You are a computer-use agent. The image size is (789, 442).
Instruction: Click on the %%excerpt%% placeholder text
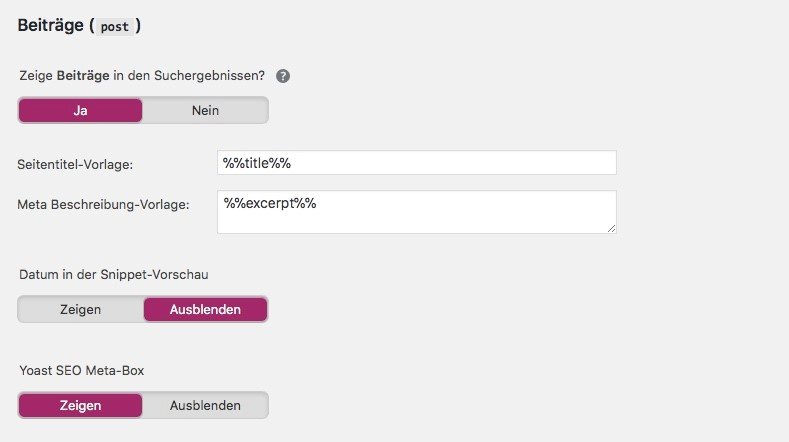click(x=270, y=203)
